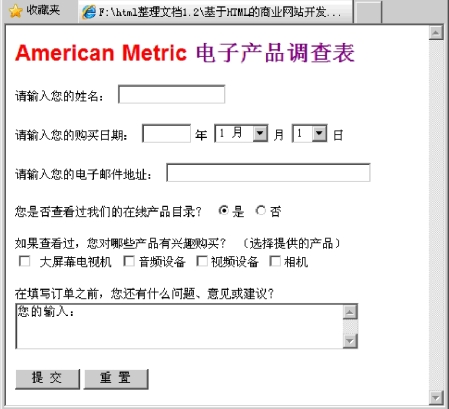Viewport: 449px width, 409px height.
Task: Click comments textarea scroll up arrow
Action: click(350, 312)
